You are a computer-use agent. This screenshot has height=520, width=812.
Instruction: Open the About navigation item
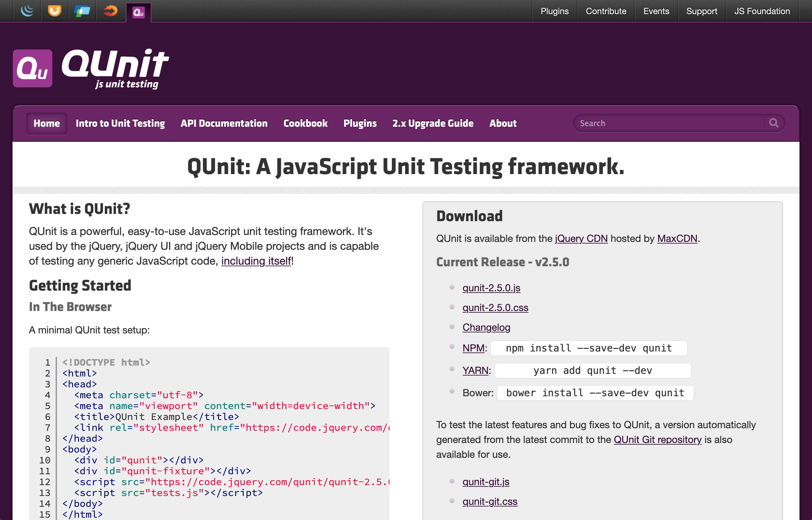(x=503, y=123)
